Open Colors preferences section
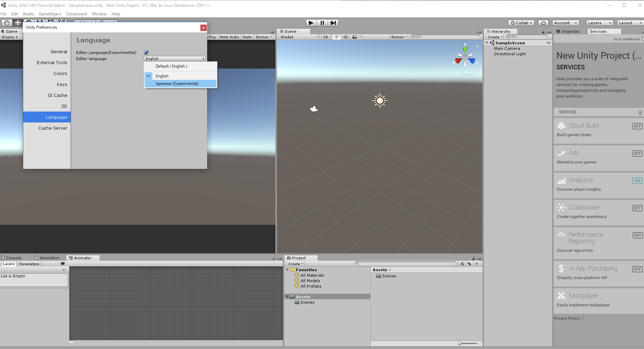644x349 pixels. click(47, 74)
